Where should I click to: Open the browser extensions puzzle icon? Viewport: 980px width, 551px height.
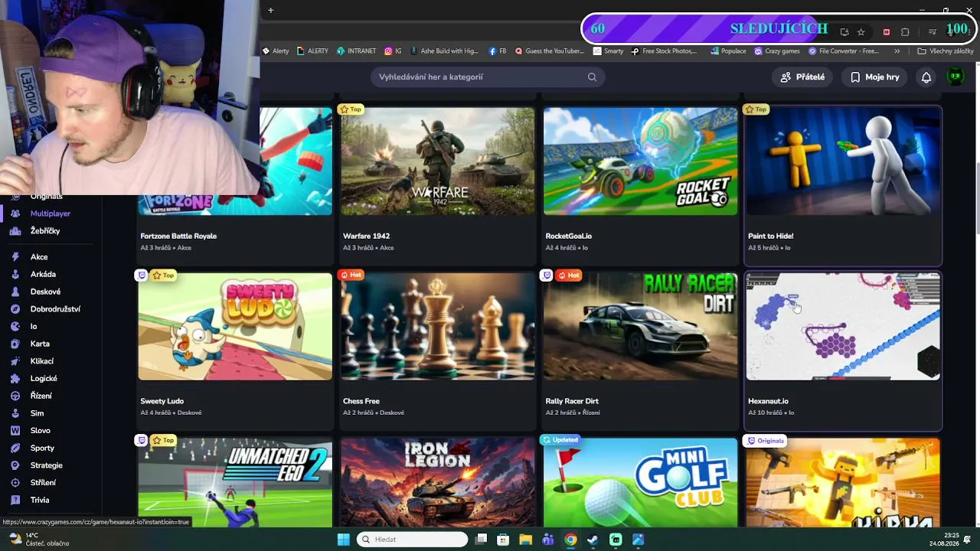pyautogui.click(x=905, y=31)
